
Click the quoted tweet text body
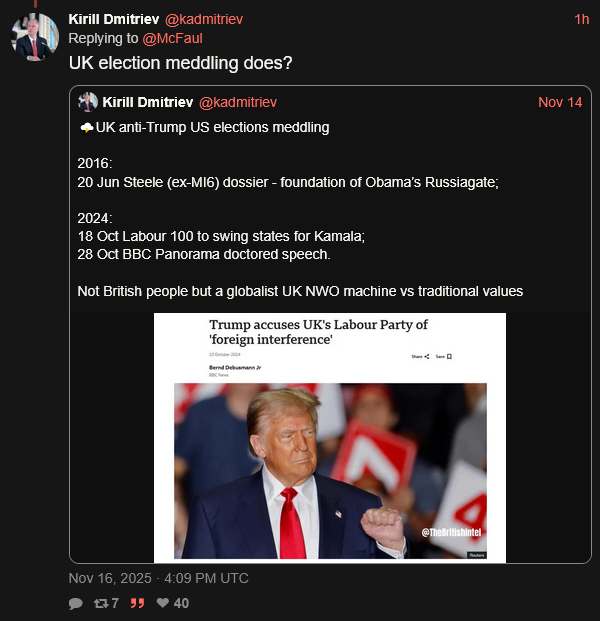point(300,209)
